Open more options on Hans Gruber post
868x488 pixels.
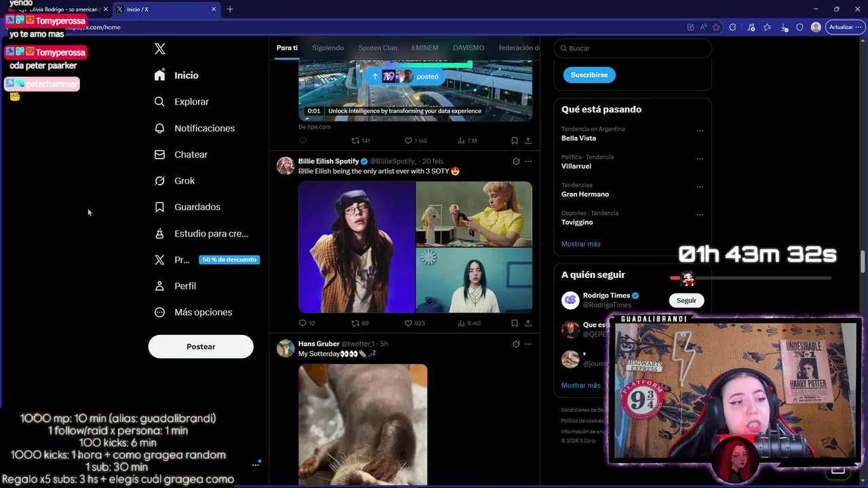[x=528, y=344]
